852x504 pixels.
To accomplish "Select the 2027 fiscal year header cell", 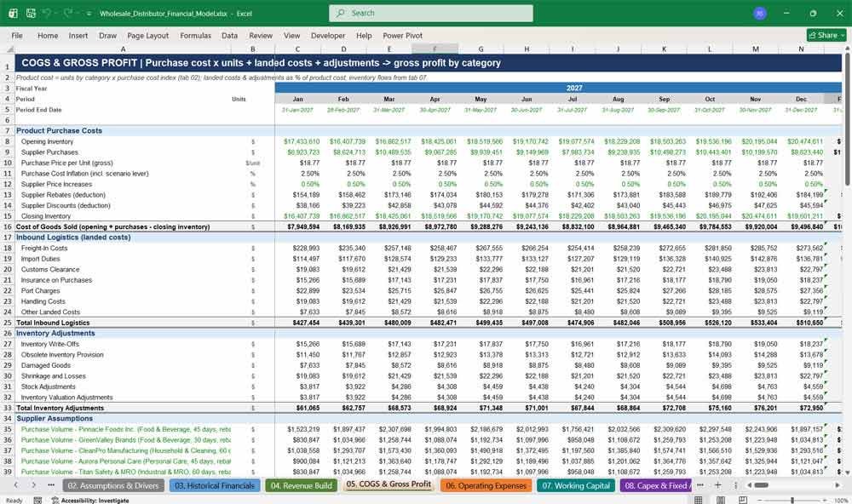I will point(558,88).
